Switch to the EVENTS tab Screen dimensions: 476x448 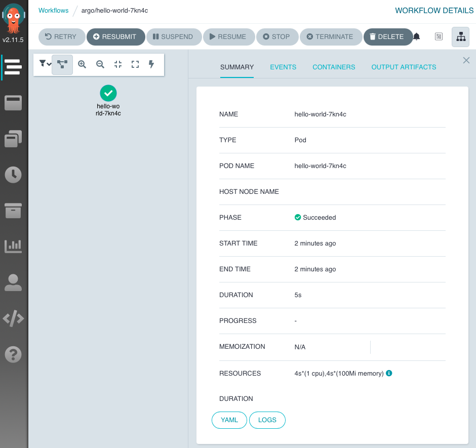(283, 67)
